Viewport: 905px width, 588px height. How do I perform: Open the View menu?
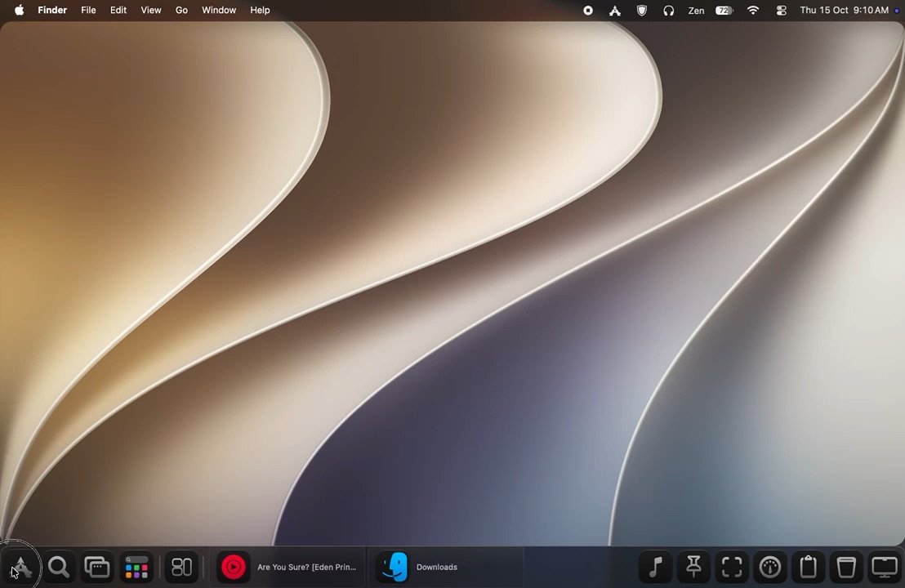pyautogui.click(x=150, y=10)
